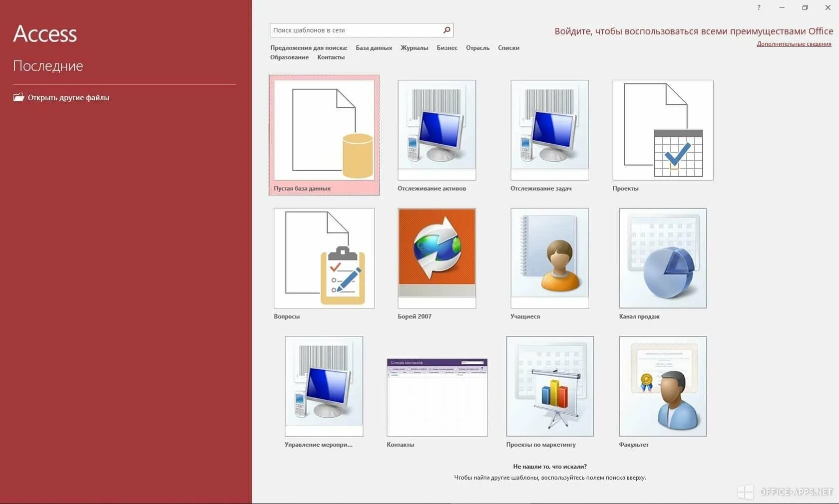Close the Access start screen
Viewport: 839px width, 504px height.
[x=828, y=7]
